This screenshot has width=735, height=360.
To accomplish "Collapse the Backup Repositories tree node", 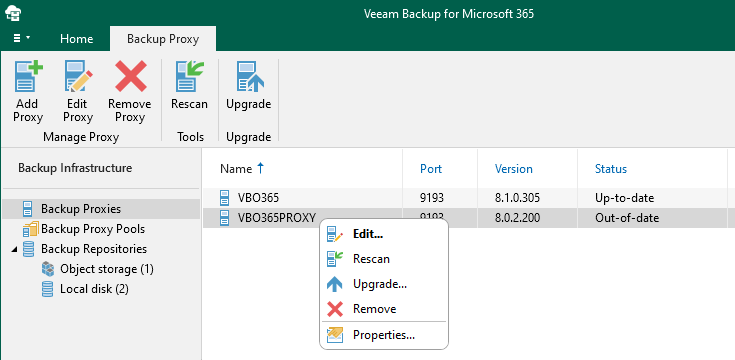I will [14, 249].
